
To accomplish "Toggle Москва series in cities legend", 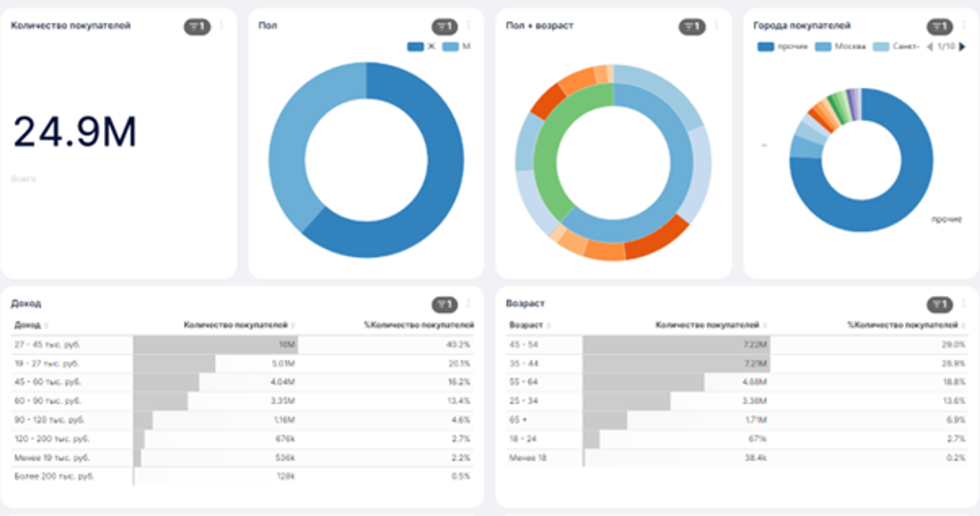I will pyautogui.click(x=841, y=46).
